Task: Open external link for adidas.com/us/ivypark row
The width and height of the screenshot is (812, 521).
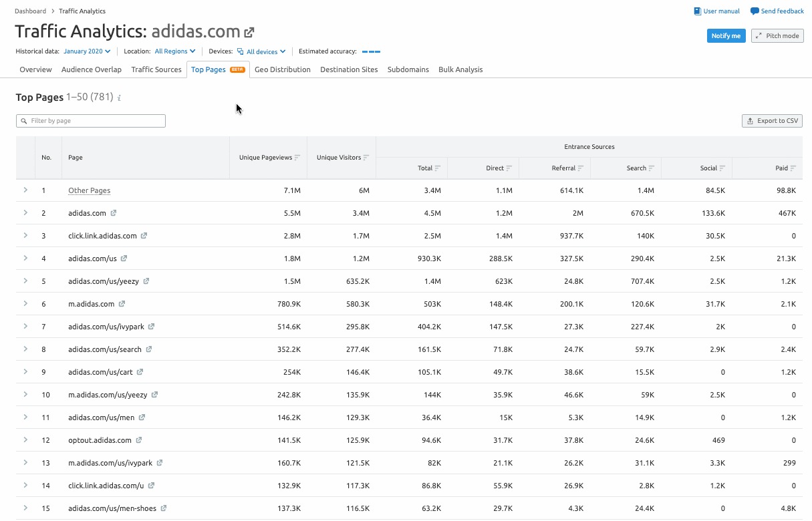Action: point(152,327)
